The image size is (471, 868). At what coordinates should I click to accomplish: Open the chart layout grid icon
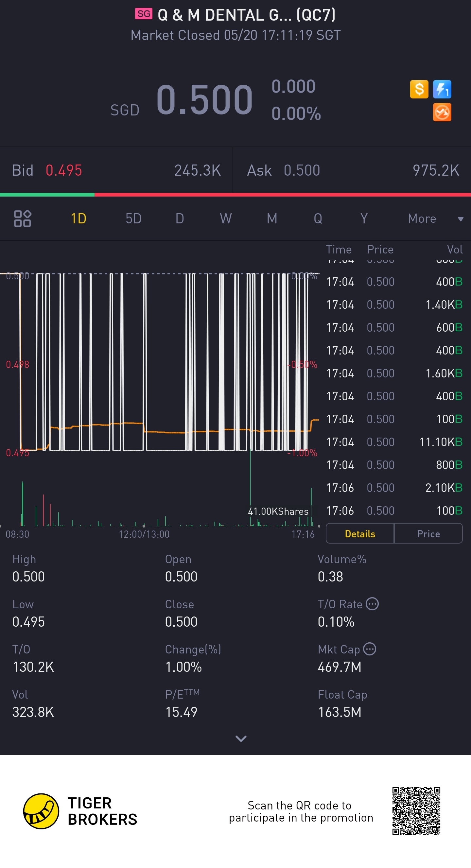click(22, 218)
